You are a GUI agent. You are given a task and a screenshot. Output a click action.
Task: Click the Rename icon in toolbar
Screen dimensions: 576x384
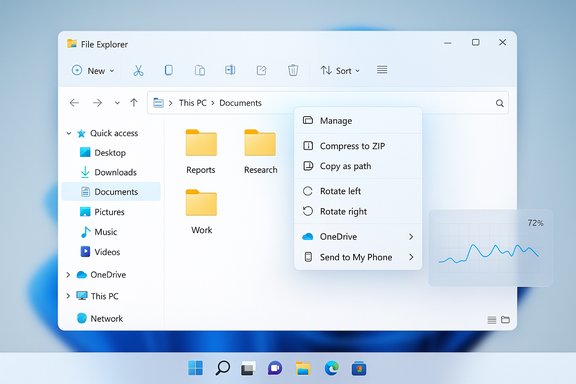tap(230, 70)
